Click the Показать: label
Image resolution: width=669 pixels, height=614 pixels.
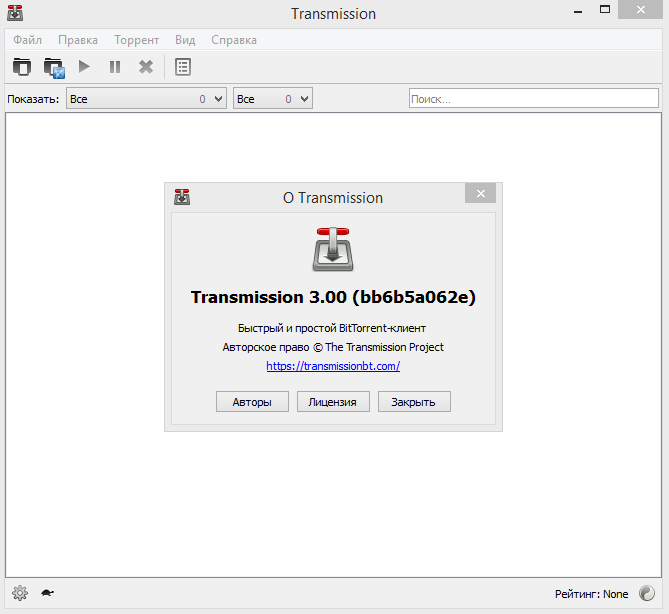[x=33, y=99]
